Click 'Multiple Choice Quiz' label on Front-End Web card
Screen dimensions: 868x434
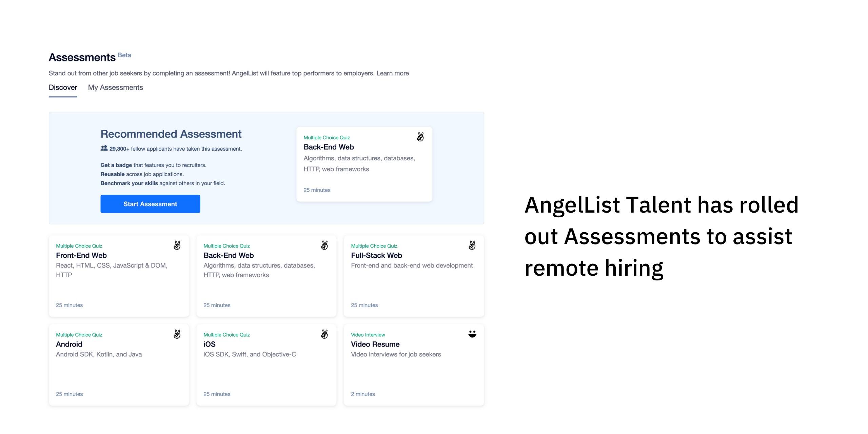(79, 246)
